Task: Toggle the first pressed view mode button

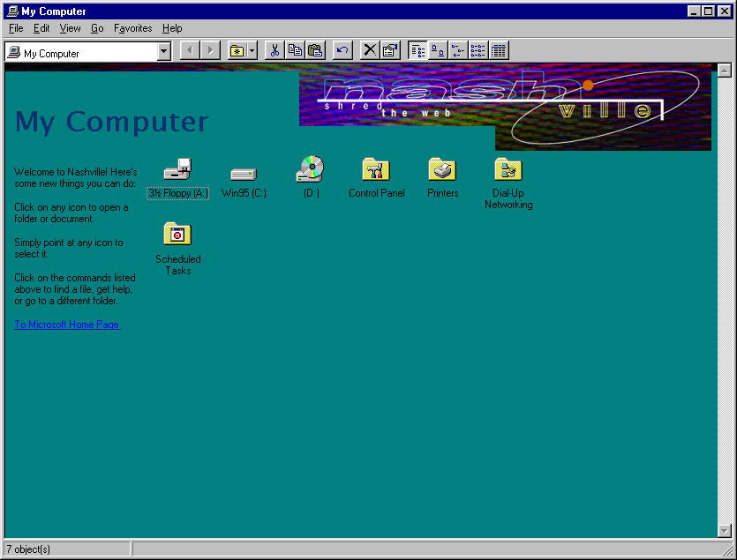Action: tap(417, 50)
